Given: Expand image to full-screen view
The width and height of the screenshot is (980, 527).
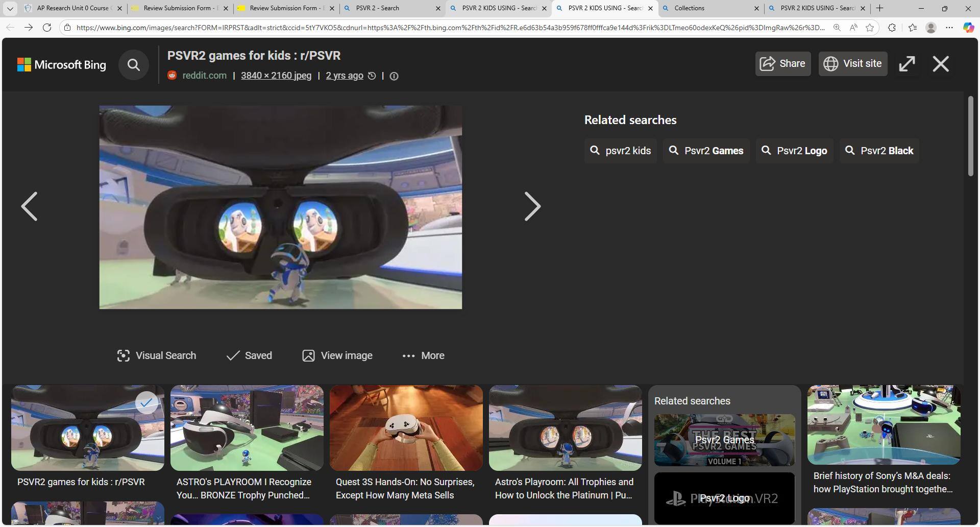Looking at the screenshot, I should pyautogui.click(x=906, y=64).
